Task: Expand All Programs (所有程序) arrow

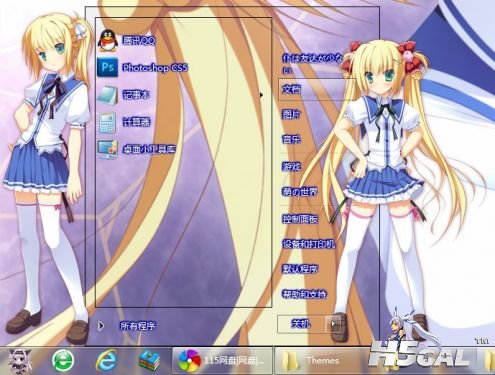Action: [x=101, y=326]
